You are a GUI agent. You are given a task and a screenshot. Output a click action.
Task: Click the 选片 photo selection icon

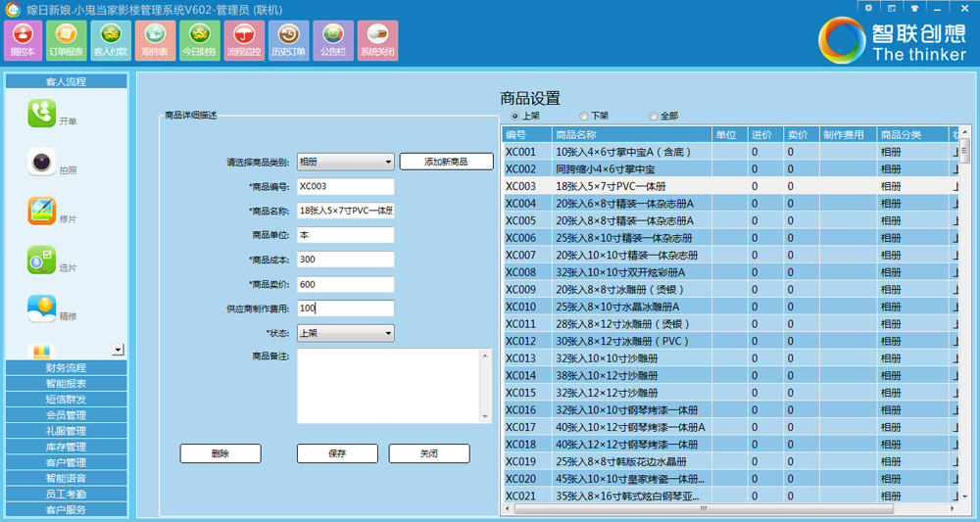pyautogui.click(x=42, y=260)
